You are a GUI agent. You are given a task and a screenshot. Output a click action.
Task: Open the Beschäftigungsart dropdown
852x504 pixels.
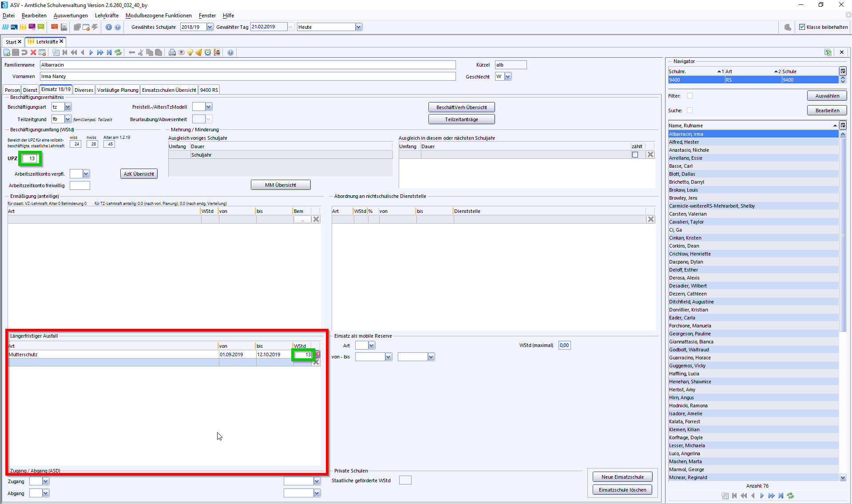(68, 107)
